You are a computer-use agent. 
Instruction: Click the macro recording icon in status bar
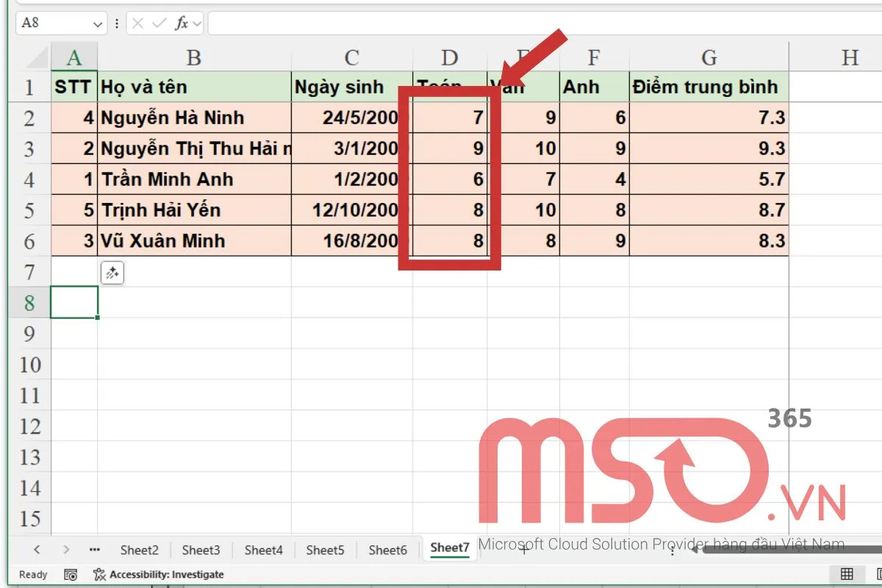71,574
